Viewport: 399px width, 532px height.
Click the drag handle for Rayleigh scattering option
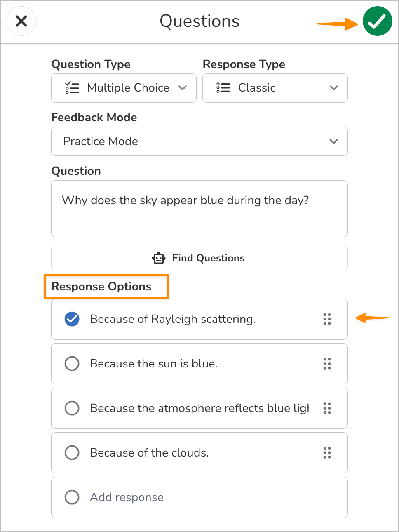(x=327, y=319)
